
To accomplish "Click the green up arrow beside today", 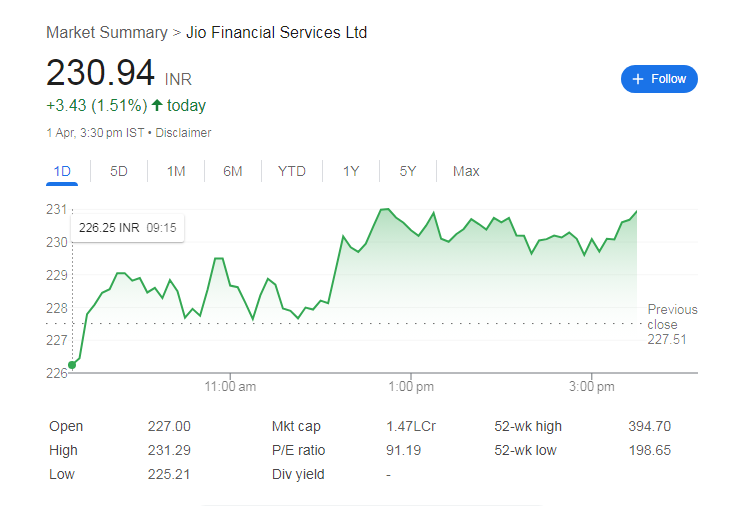I will 157,105.
